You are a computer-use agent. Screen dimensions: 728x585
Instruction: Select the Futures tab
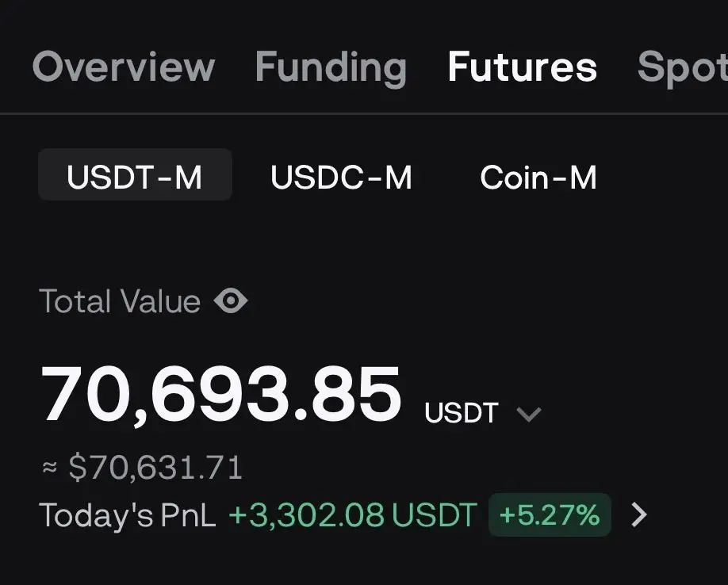[523, 67]
